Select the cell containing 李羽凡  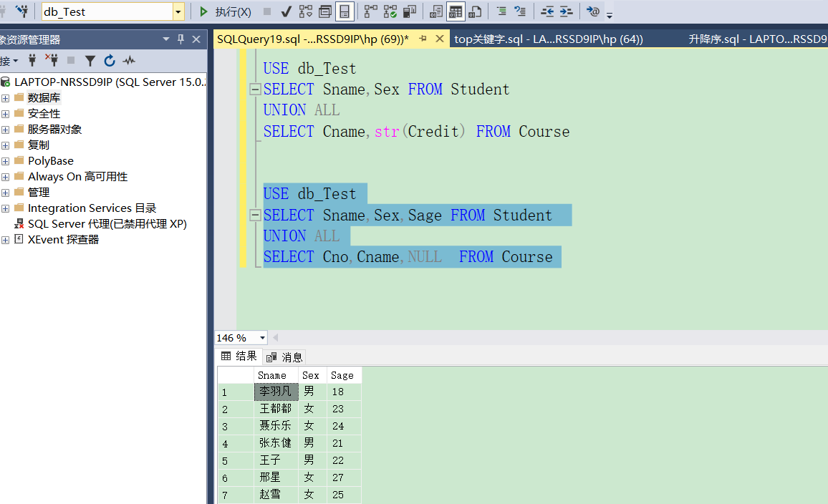276,392
